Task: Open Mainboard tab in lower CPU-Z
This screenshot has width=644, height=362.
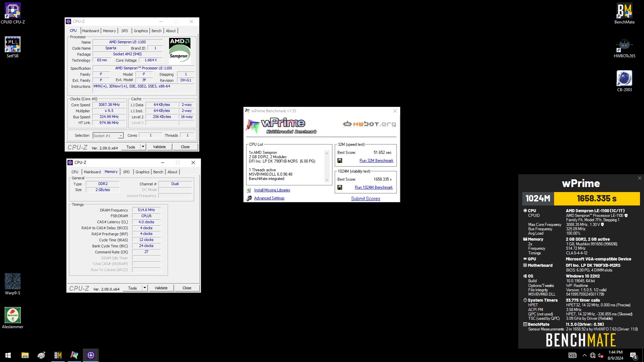Action: [x=92, y=172]
